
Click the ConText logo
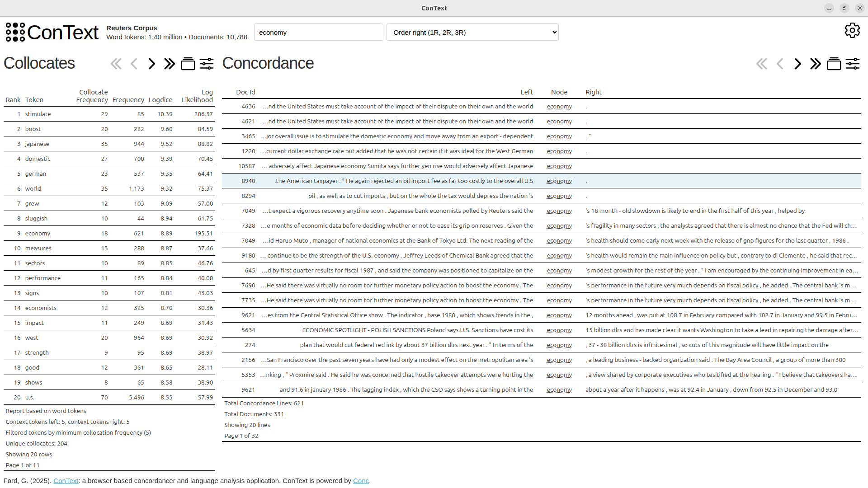(x=52, y=32)
